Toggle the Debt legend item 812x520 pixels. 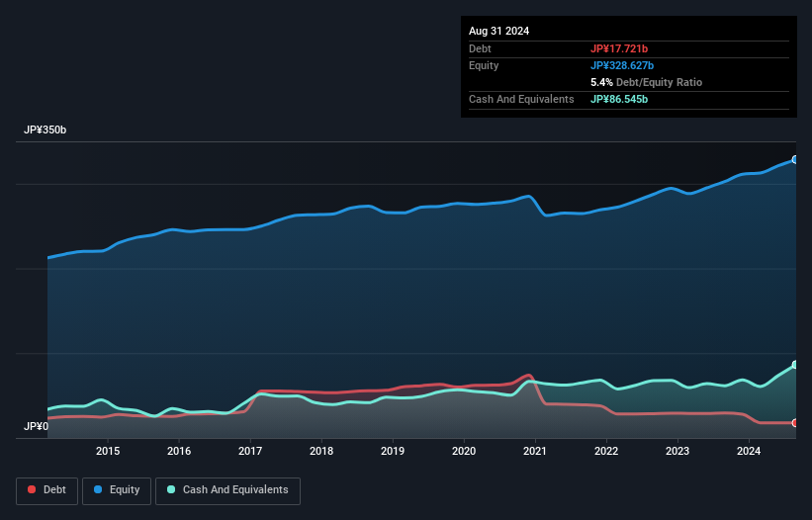[47, 490]
